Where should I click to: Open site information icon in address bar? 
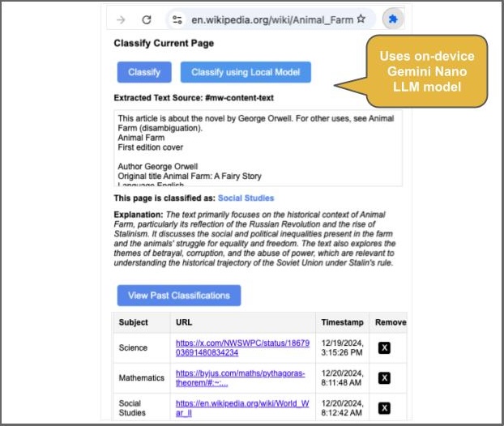[177, 20]
